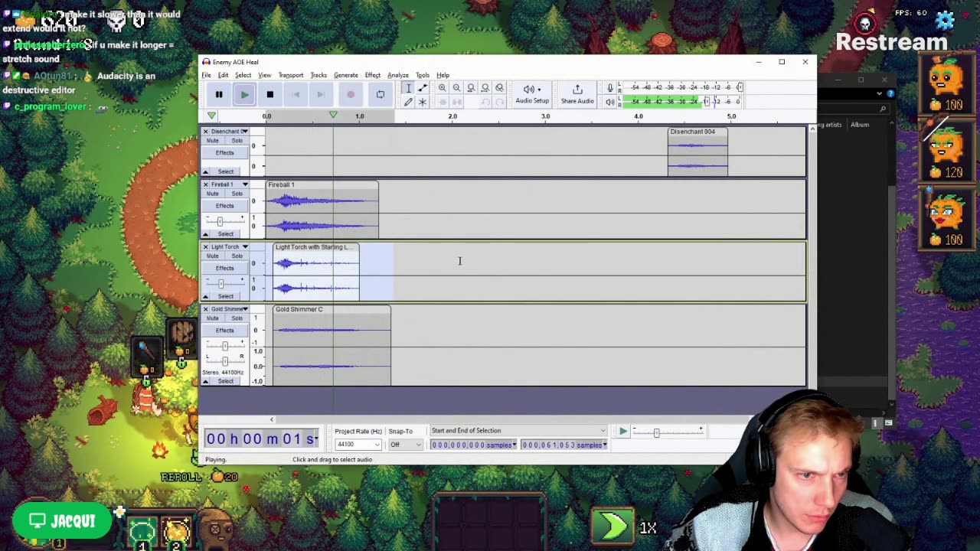Click Select on the Disenchant track
Viewport: 980px width, 551px height.
(226, 171)
